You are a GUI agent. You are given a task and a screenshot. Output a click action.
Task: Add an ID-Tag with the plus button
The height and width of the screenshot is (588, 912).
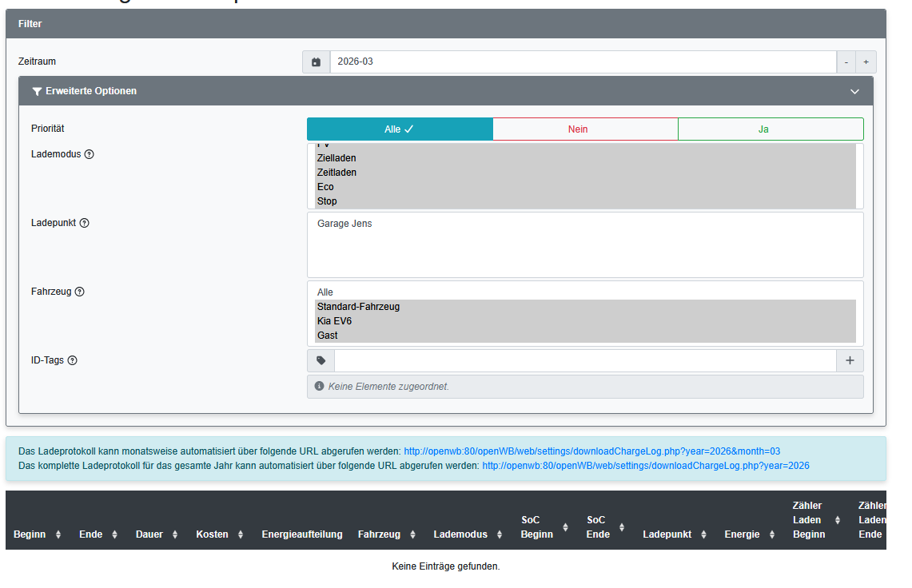pyautogui.click(x=849, y=360)
